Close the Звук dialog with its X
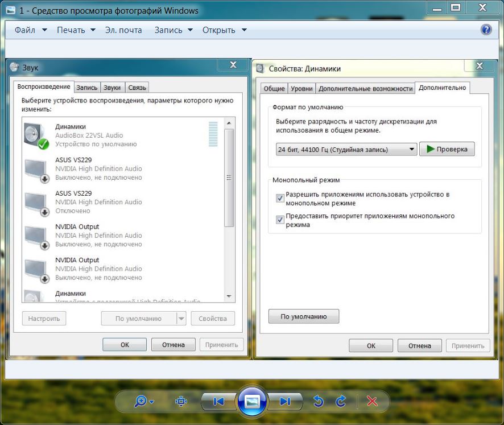The width and height of the screenshot is (504, 425). click(233, 65)
